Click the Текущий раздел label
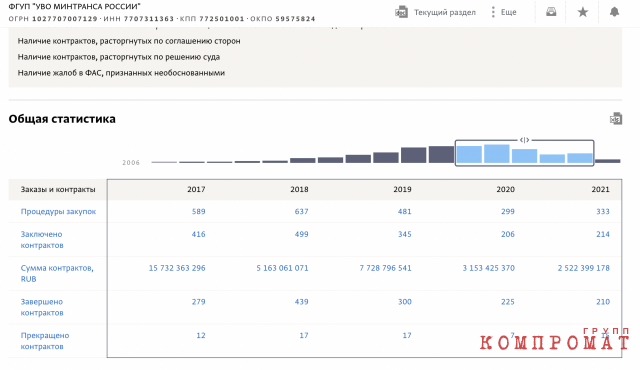 click(445, 12)
